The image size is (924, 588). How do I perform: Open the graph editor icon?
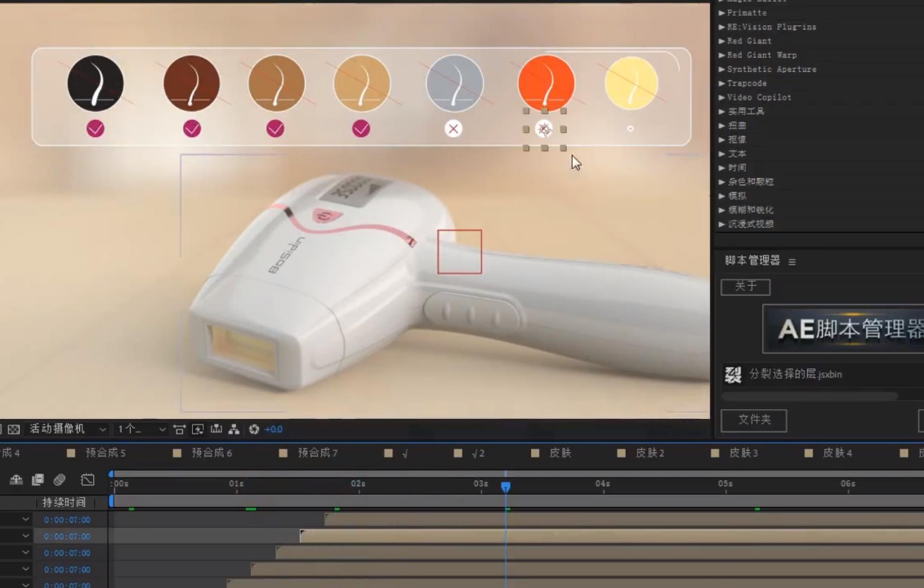click(87, 479)
